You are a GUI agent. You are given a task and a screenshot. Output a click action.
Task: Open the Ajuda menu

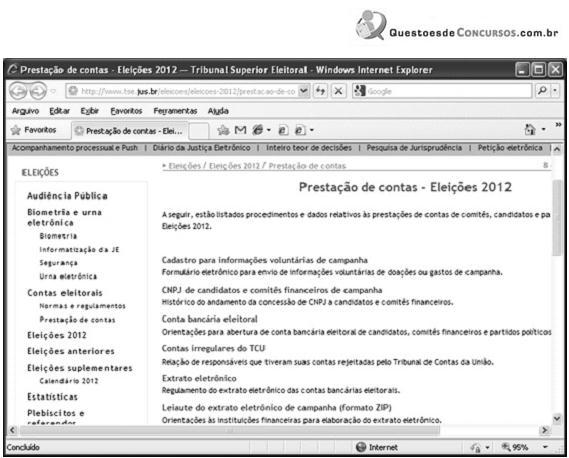pyautogui.click(x=218, y=111)
